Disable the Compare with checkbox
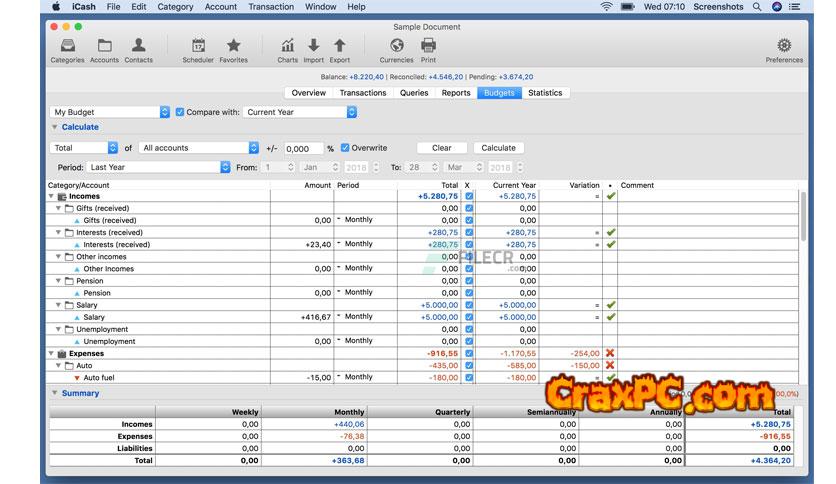The width and height of the screenshot is (836, 484). point(180,112)
